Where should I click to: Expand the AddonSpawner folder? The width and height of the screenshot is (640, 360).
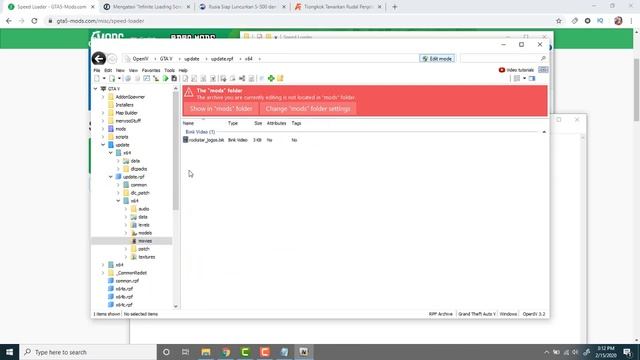pos(103,97)
